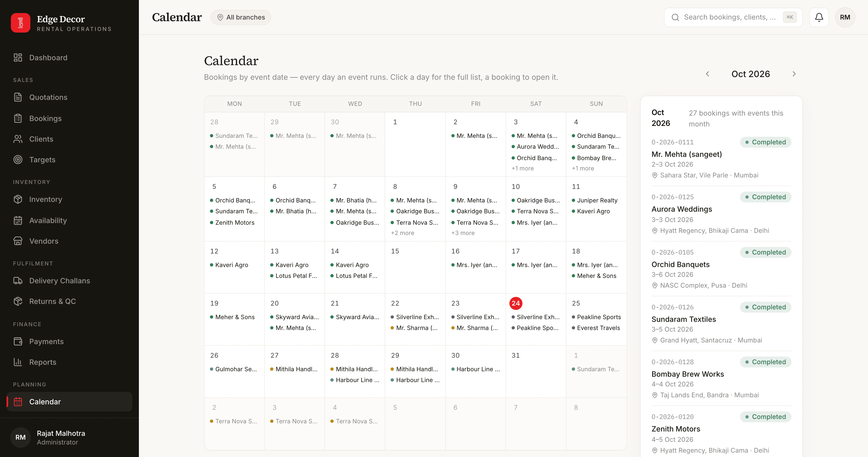This screenshot has height=457, width=868.
Task: Expand +2 more on Thursday 8
Action: [x=402, y=233]
